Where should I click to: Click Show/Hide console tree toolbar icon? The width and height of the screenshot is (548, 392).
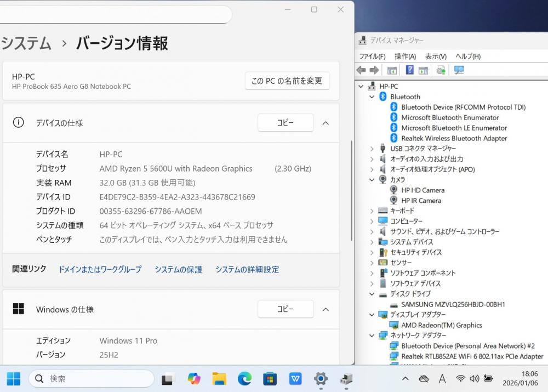pos(392,70)
